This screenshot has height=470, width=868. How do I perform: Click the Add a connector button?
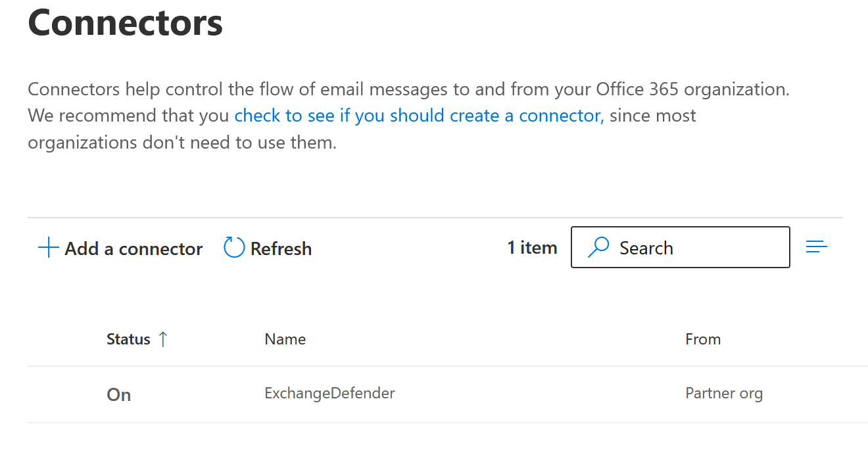[x=120, y=248]
